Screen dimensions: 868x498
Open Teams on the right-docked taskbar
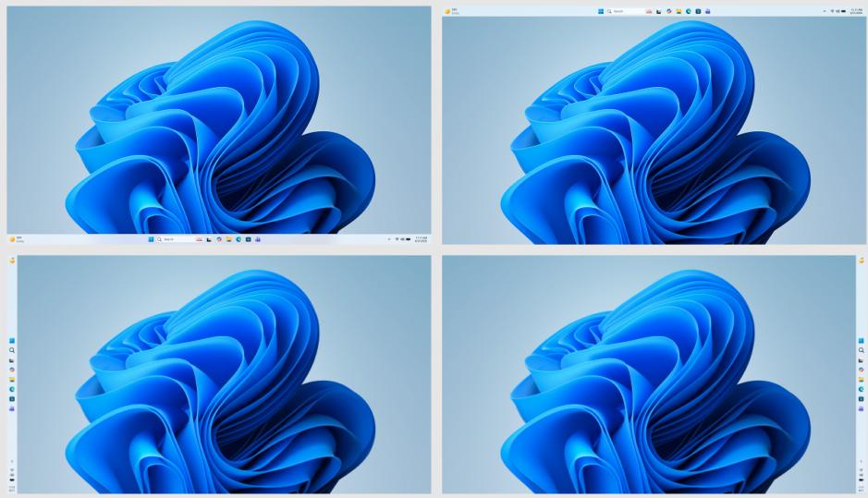[862, 408]
